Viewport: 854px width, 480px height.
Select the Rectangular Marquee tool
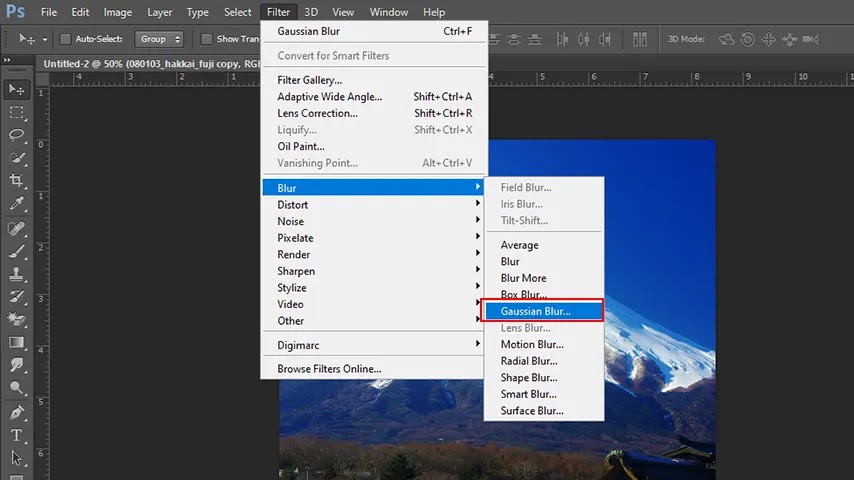(16, 112)
